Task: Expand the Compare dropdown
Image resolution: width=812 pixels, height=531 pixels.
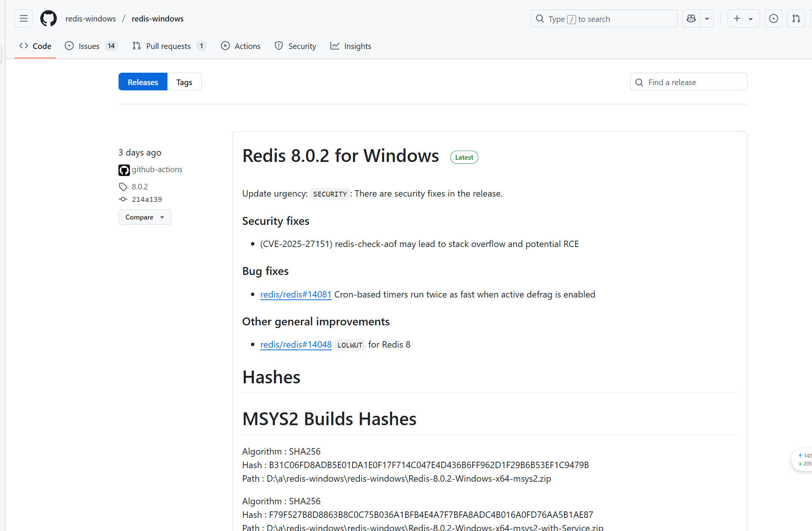Action: click(x=145, y=217)
